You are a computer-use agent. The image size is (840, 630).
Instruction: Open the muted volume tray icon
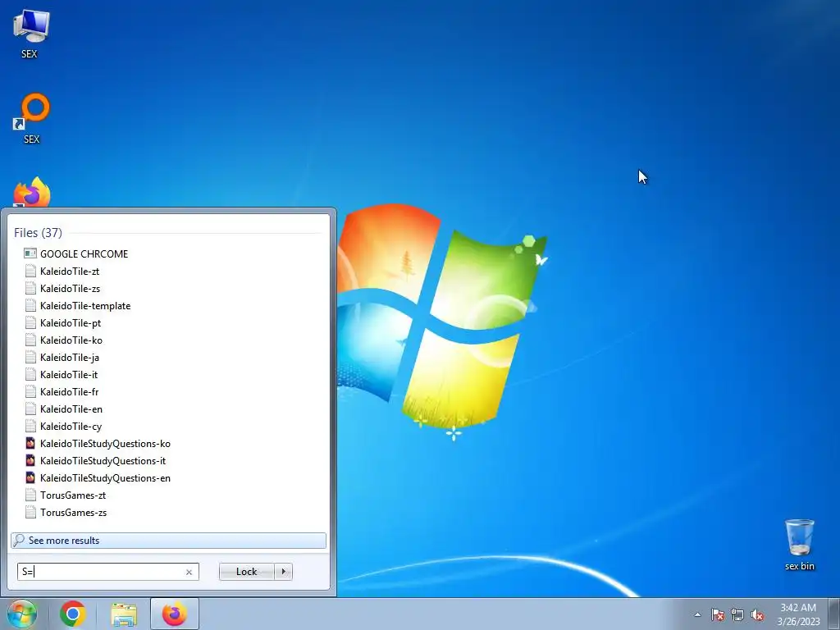click(x=757, y=614)
